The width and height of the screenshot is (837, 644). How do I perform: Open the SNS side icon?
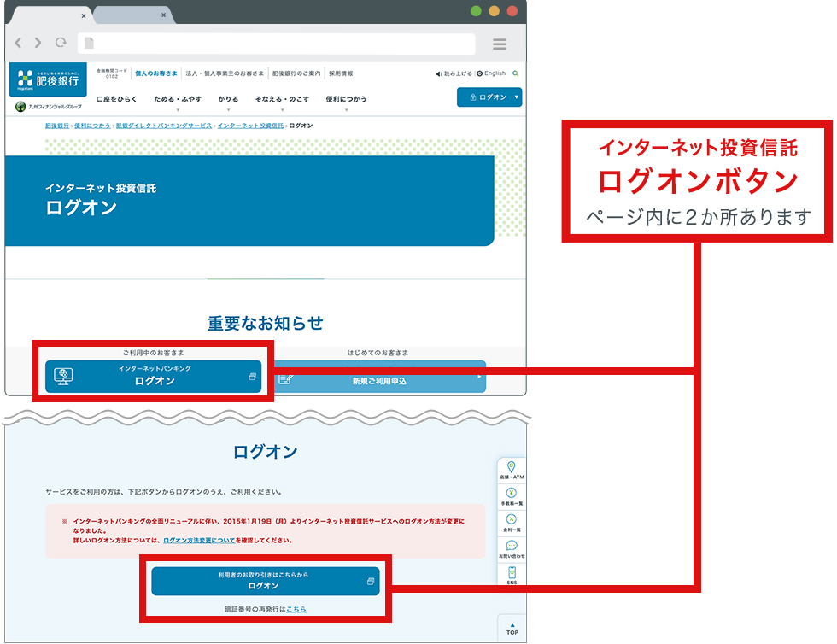(512, 576)
